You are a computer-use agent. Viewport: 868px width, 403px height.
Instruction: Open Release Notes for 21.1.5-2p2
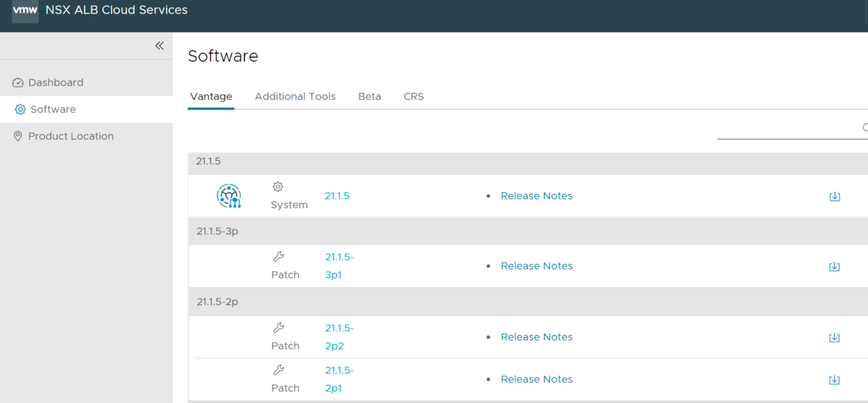pos(537,337)
